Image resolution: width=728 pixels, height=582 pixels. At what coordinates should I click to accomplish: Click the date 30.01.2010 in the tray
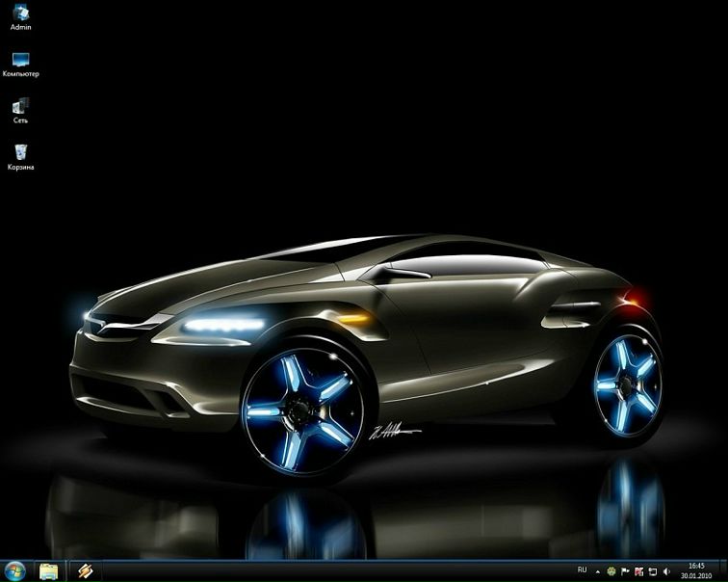point(696,576)
